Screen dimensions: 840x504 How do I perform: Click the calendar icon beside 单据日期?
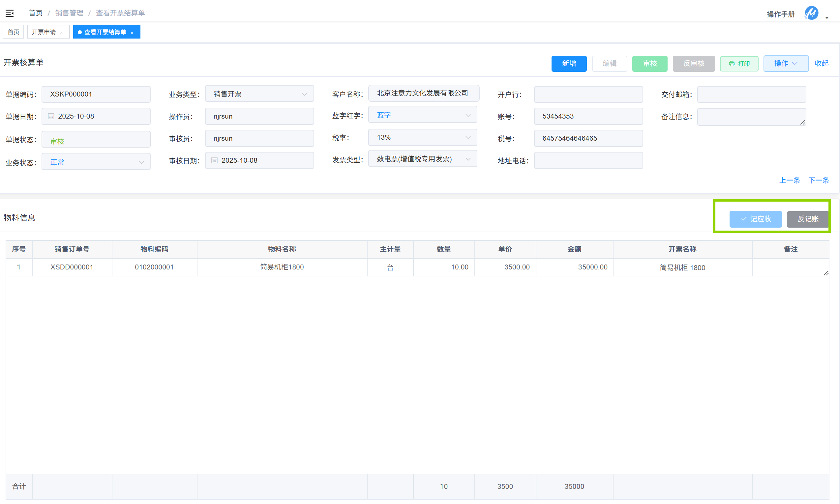(x=51, y=116)
